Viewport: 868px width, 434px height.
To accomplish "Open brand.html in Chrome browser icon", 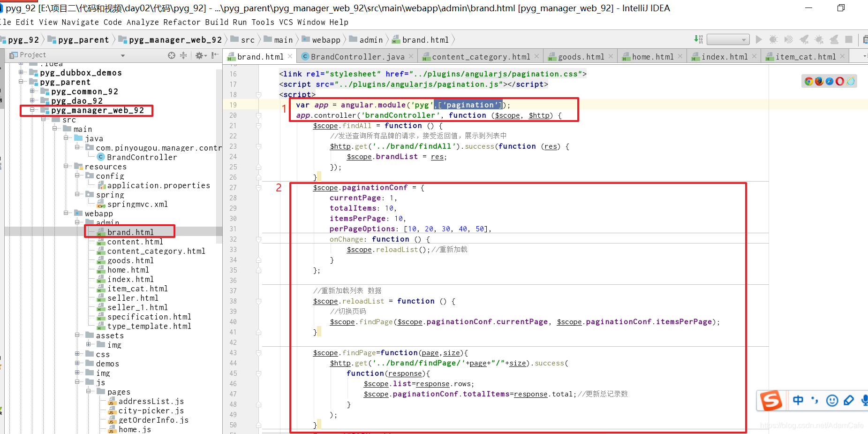I will point(808,81).
